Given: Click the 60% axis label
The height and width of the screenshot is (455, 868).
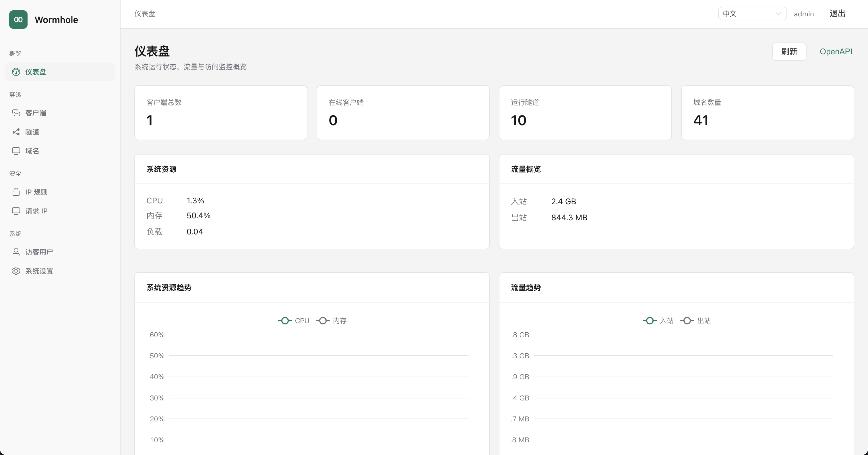Looking at the screenshot, I should pos(157,335).
